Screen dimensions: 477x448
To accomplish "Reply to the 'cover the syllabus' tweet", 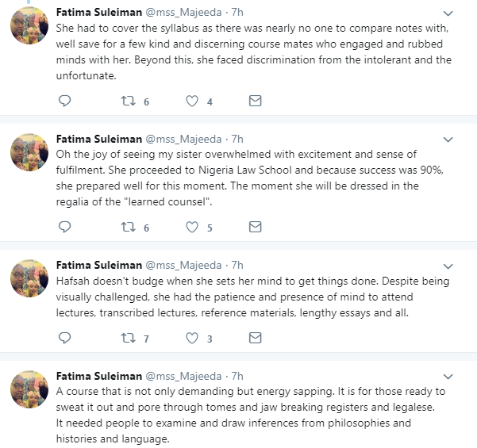I will click(x=66, y=101).
